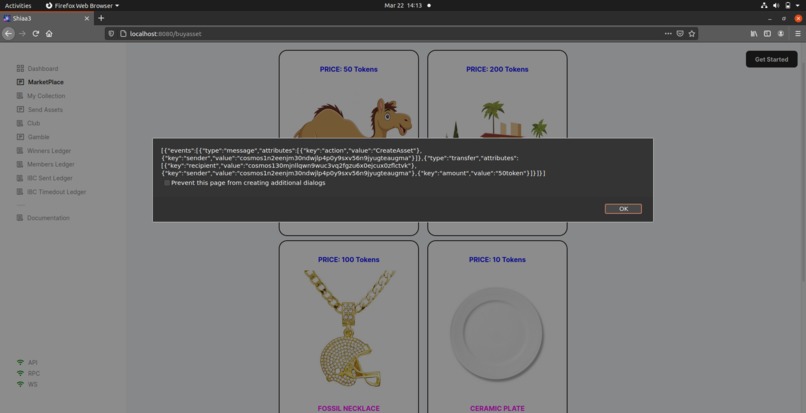The height and width of the screenshot is (413, 806).
Task: Open the Activities overview
Action: click(18, 6)
